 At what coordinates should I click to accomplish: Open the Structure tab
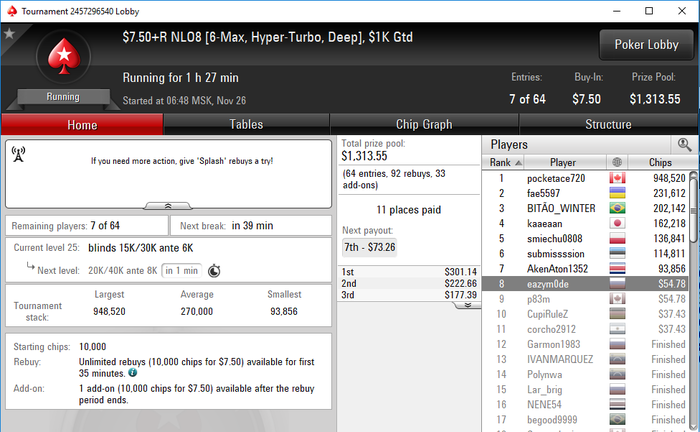coord(608,125)
